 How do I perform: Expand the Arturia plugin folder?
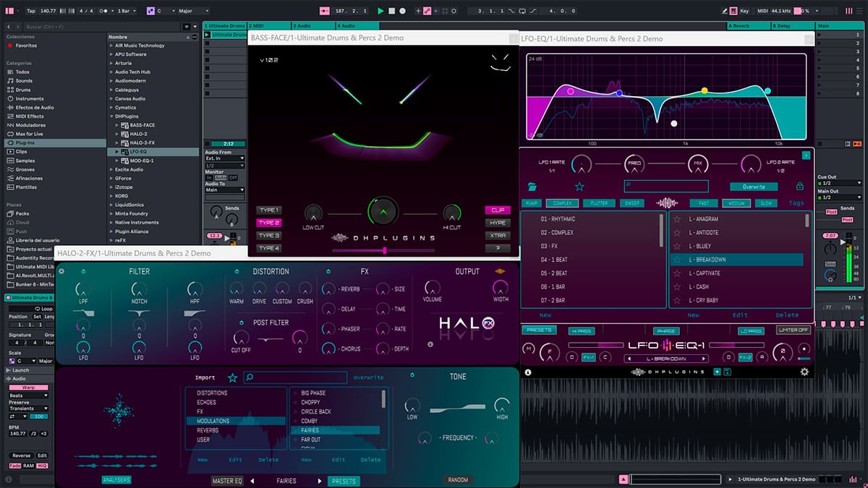click(x=111, y=63)
